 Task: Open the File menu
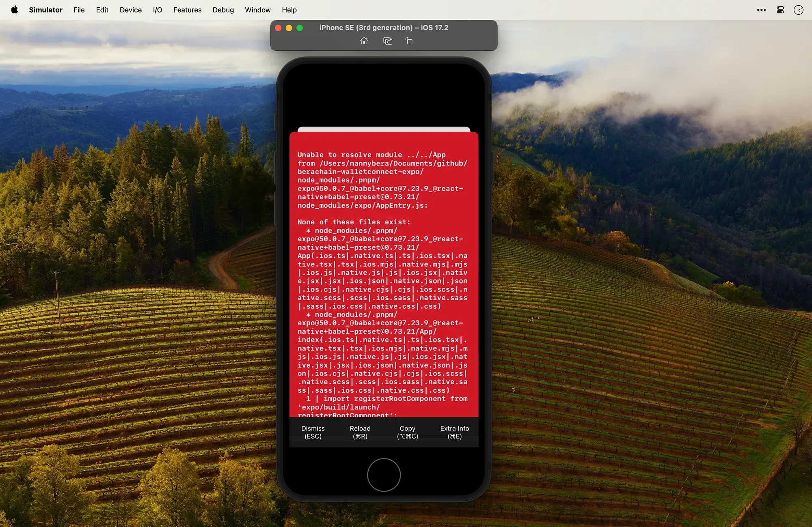pos(79,10)
